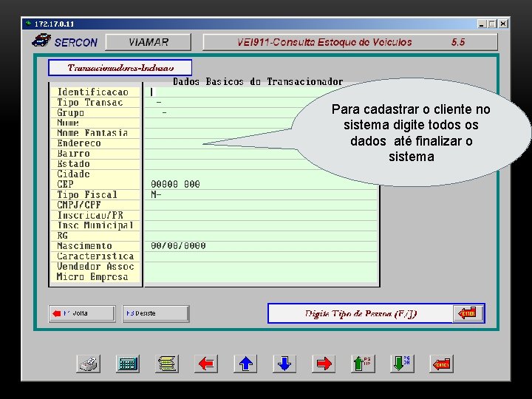The height and width of the screenshot is (399, 532).
Task: Click the Inscricao/PR input field
Action: [x=262, y=215]
